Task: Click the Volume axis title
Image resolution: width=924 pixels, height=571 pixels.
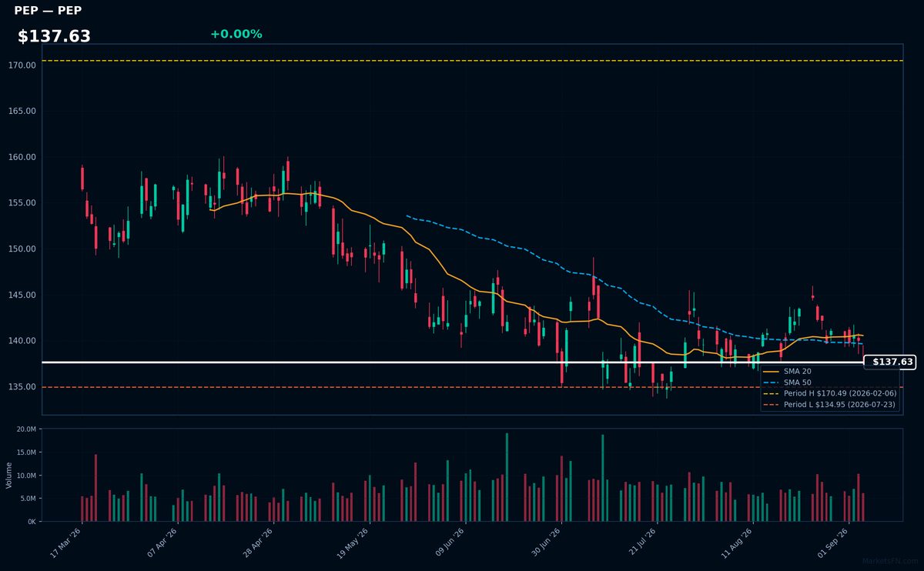Action: coord(9,475)
